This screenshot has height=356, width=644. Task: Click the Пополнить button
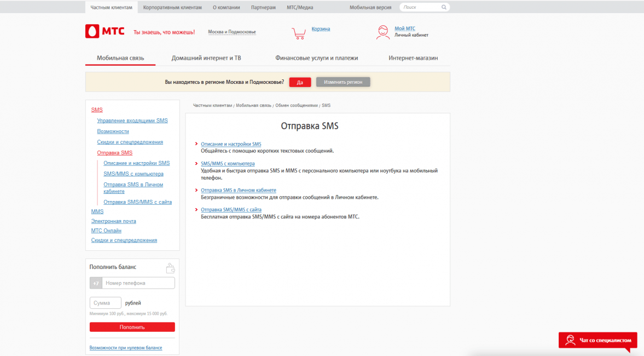point(132,327)
